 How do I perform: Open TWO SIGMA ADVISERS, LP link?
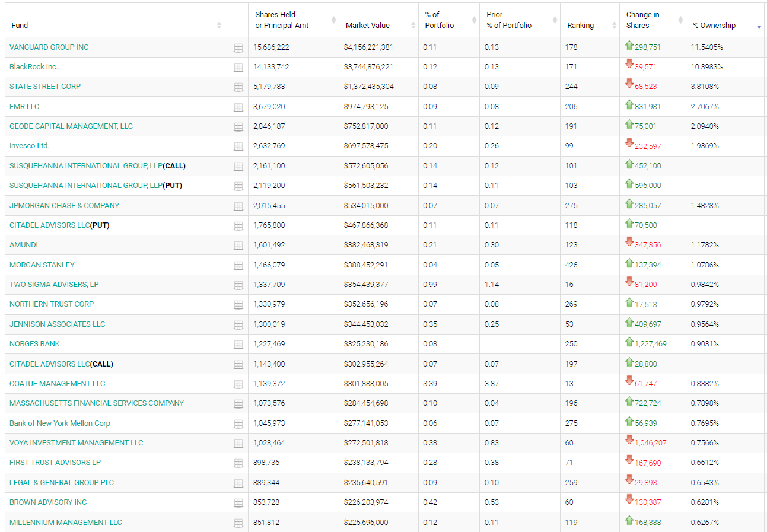pyautogui.click(x=54, y=285)
